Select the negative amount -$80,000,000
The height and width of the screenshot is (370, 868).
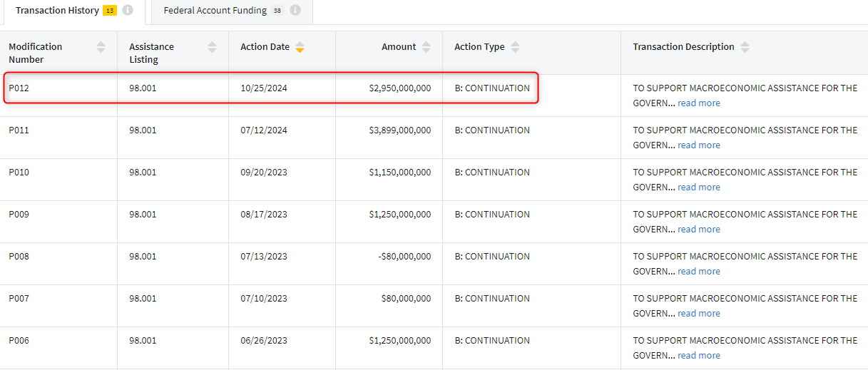(x=404, y=257)
